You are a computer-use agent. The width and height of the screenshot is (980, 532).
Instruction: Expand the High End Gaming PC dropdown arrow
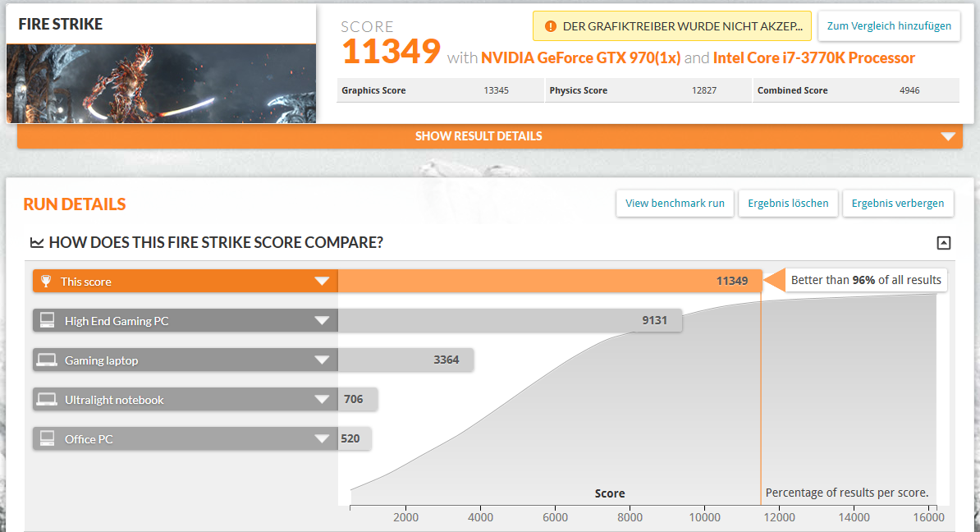pyautogui.click(x=322, y=321)
